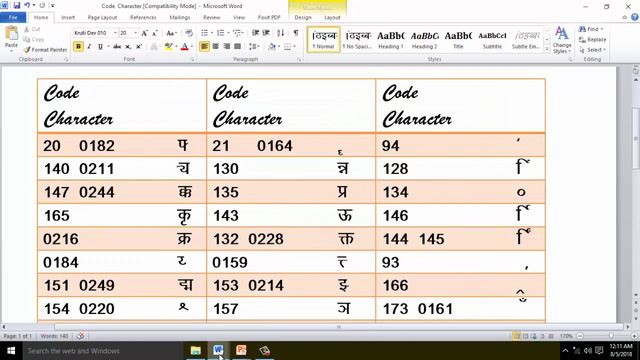Viewport: 640px width, 360px height.
Task: Click the Sort icon in Paragraph group
Action: pos(280,33)
